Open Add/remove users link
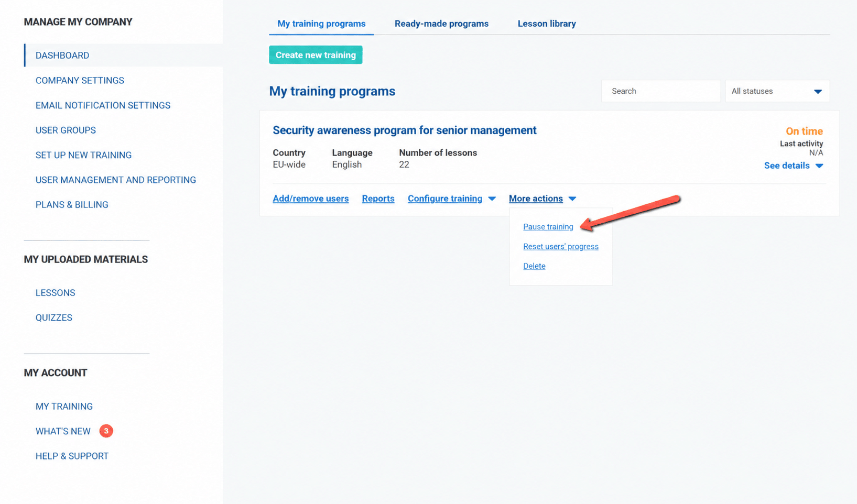Screen dimensions: 857x504 click(x=311, y=199)
